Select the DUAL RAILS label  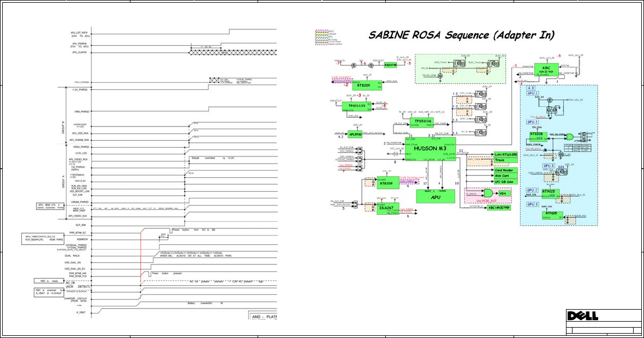click(x=72, y=256)
